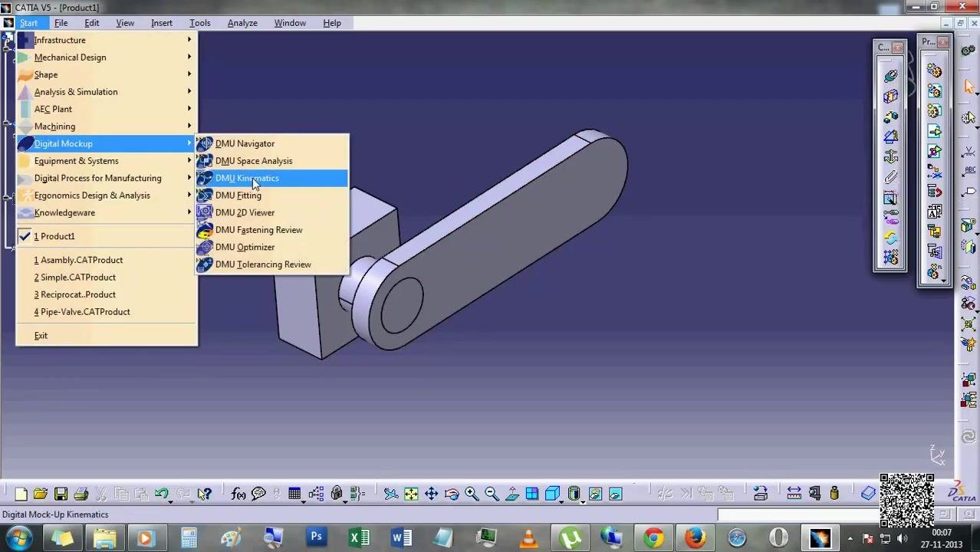This screenshot has height=552, width=980.
Task: Open the Analyze menu
Action: pos(242,23)
